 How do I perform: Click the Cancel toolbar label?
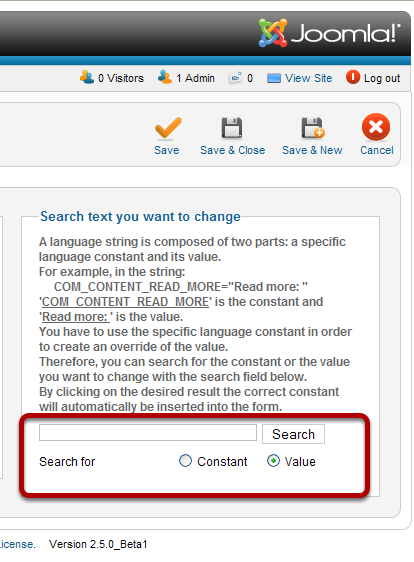point(377,150)
